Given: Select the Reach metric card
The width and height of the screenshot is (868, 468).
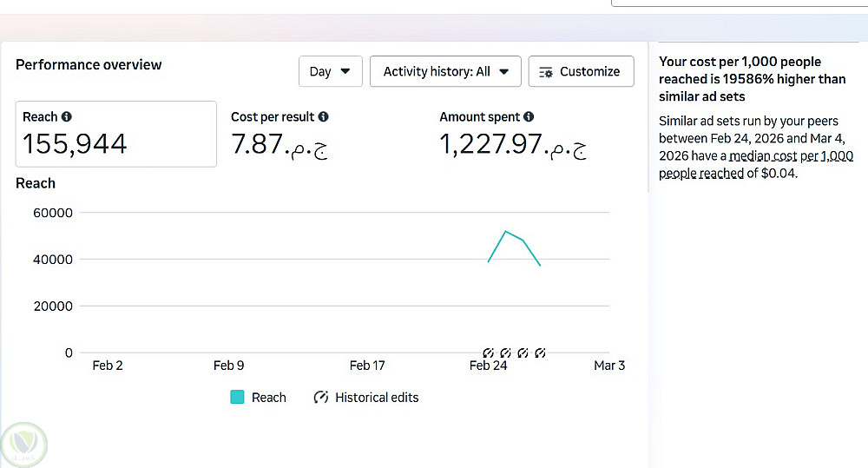Looking at the screenshot, I should click(x=115, y=134).
